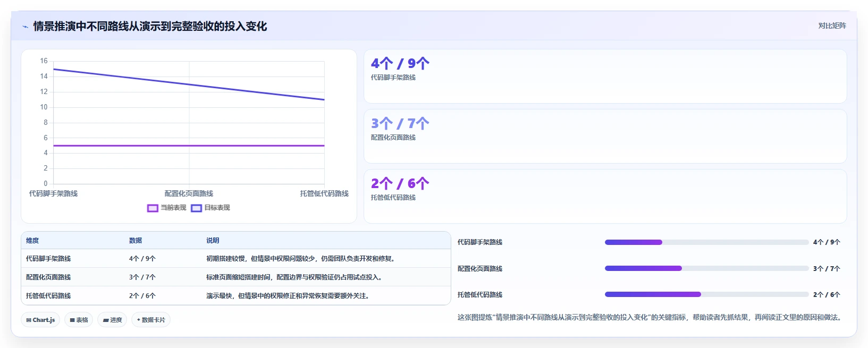
Task: Click the 4个 / 9个 data card value
Action: pos(400,64)
